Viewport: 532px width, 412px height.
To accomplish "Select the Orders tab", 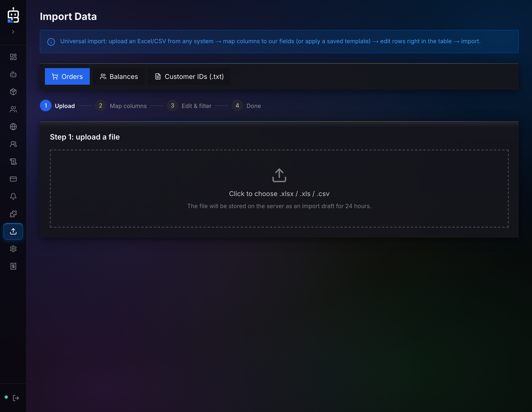I will (67, 76).
